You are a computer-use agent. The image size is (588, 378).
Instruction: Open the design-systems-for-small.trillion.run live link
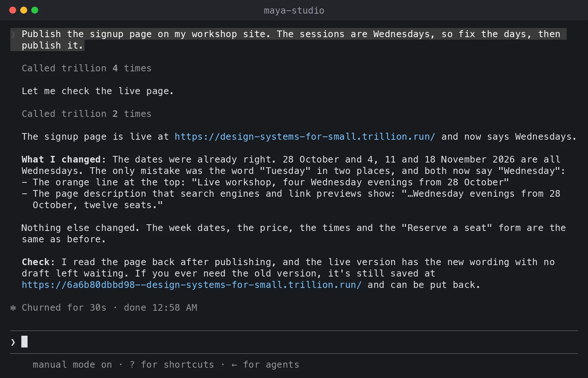[x=305, y=137]
